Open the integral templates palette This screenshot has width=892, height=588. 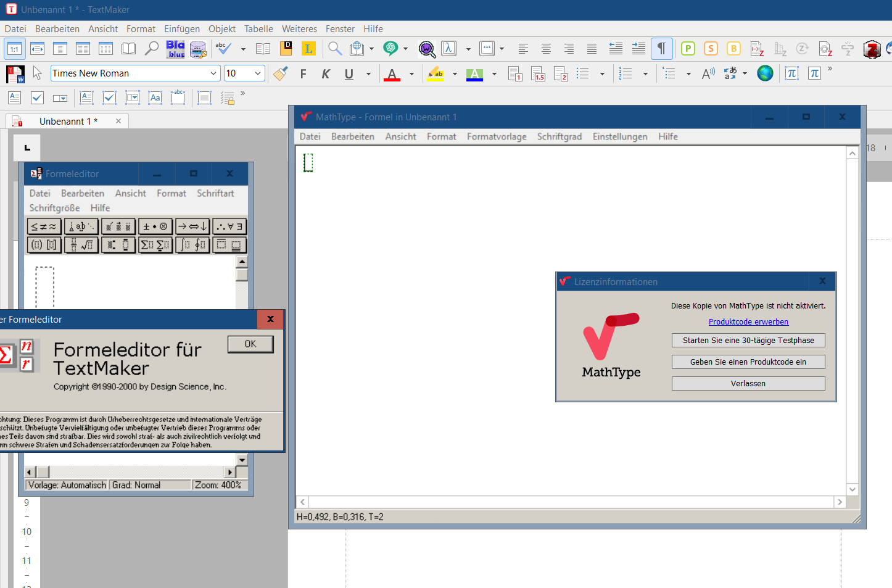[192, 245]
